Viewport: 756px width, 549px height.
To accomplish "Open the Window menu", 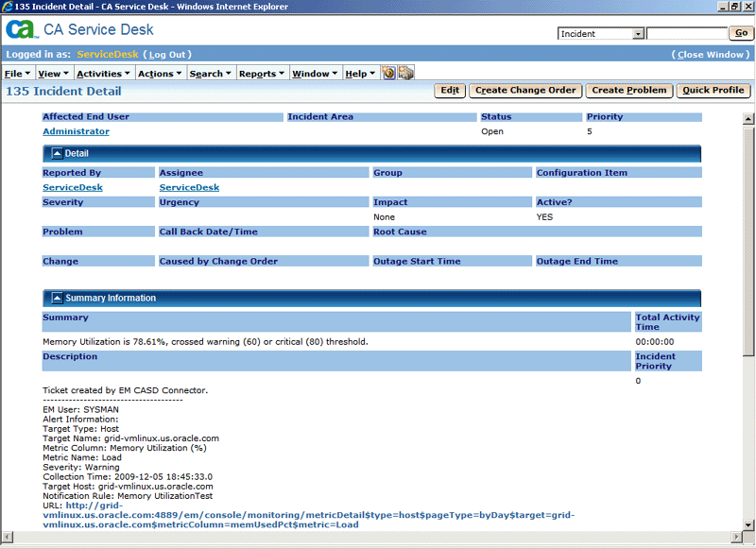I will click(313, 73).
